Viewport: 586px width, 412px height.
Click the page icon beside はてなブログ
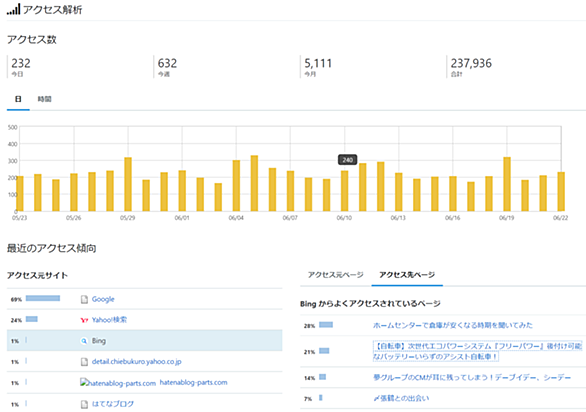[84, 404]
